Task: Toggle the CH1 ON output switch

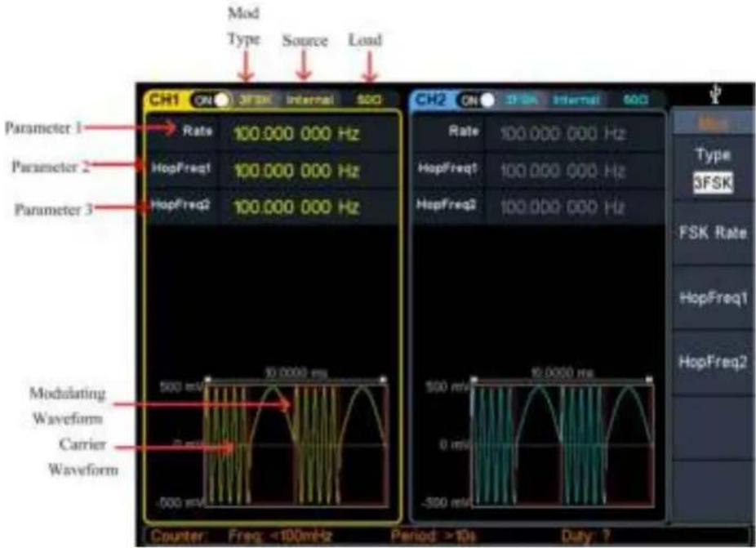Action: point(210,100)
